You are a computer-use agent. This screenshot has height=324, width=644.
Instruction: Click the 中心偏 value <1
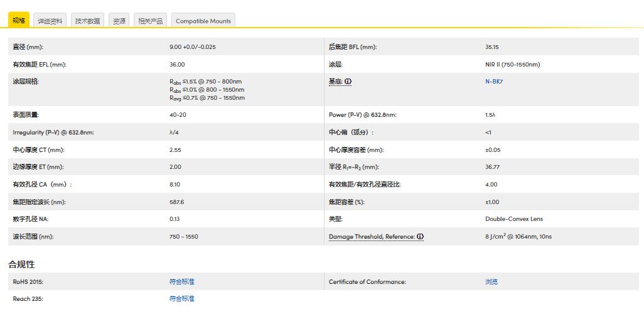(488, 132)
